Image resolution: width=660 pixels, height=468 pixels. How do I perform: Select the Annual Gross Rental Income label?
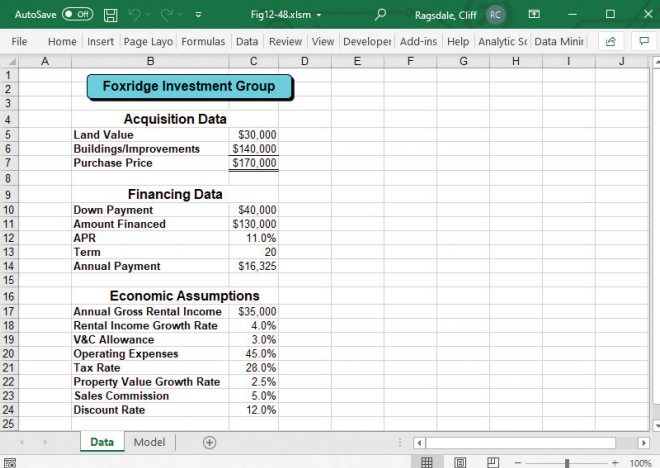point(147,311)
